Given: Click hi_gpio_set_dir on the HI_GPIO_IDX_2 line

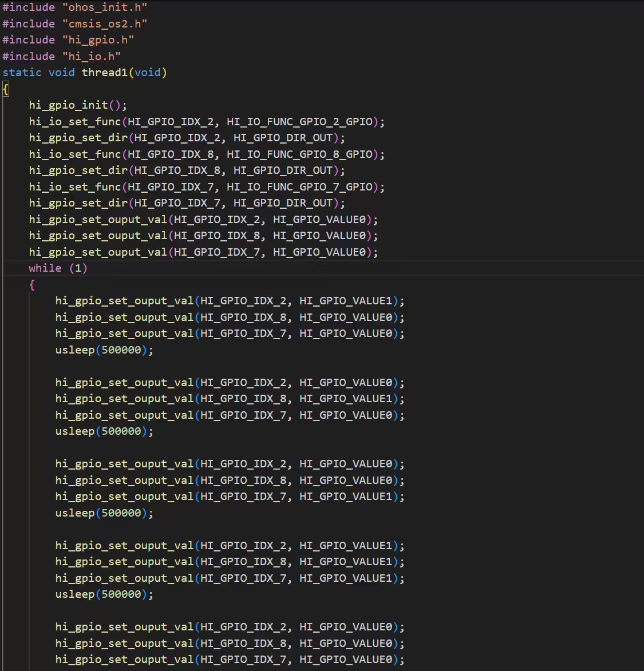Looking at the screenshot, I should coord(78,138).
